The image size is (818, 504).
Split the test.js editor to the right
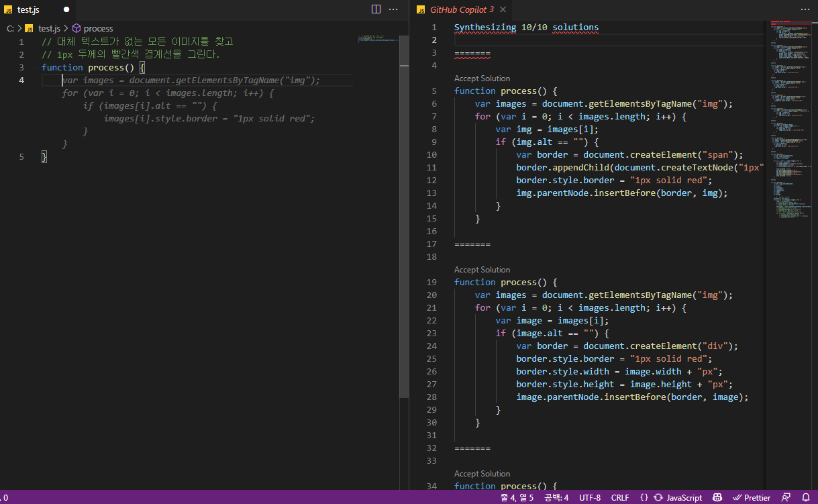click(x=376, y=9)
